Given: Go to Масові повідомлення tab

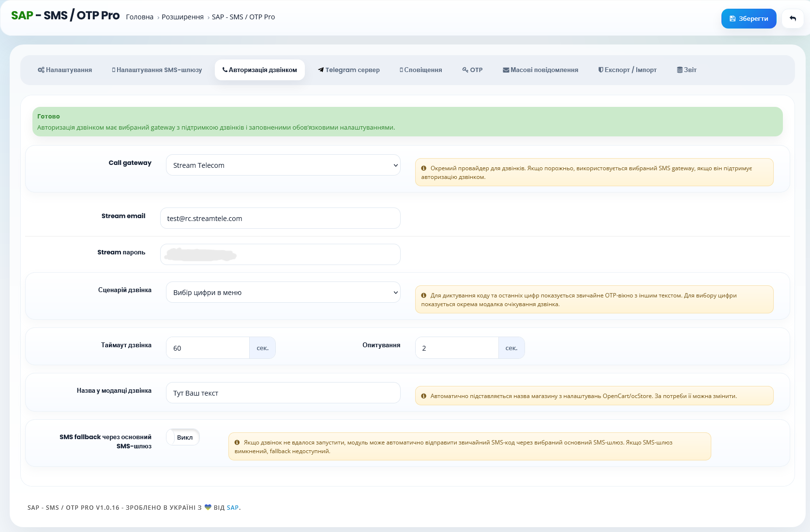Looking at the screenshot, I should pos(540,70).
